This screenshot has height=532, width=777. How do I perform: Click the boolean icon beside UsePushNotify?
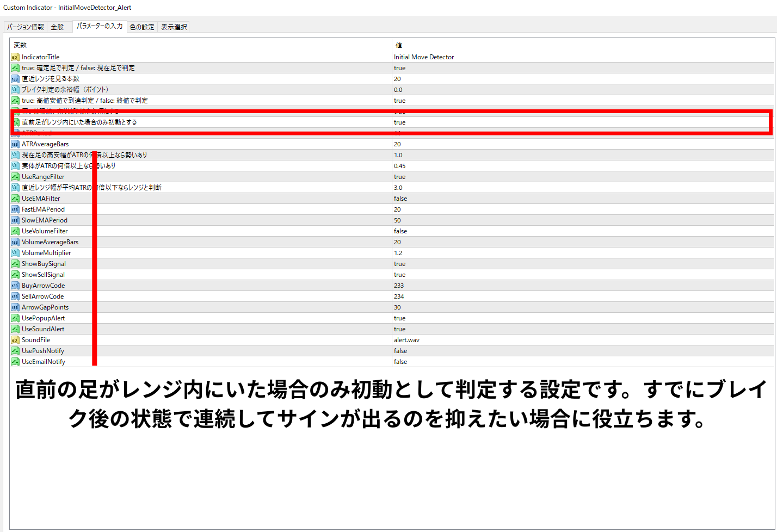point(15,351)
